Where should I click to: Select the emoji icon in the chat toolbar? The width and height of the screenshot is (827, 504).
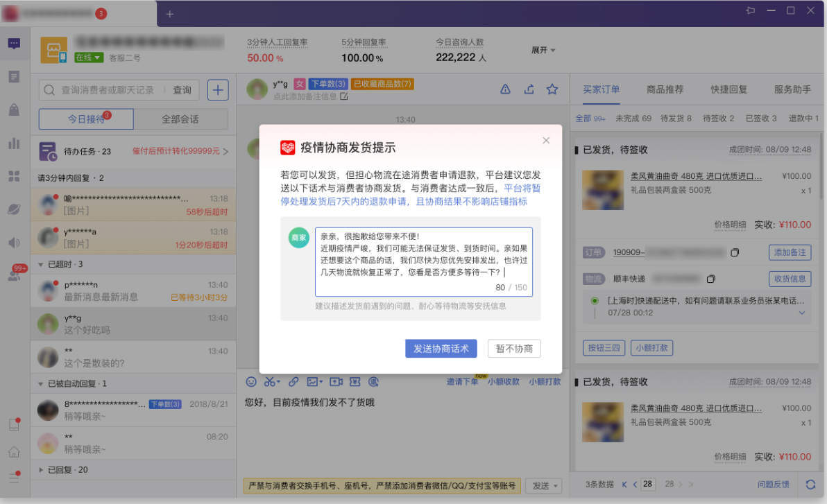(x=250, y=381)
